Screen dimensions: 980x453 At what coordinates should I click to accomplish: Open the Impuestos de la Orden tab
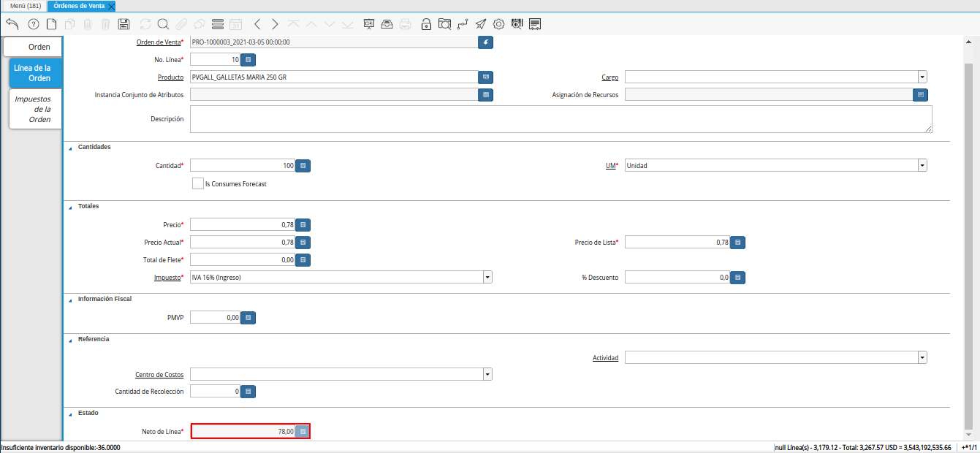(x=35, y=109)
